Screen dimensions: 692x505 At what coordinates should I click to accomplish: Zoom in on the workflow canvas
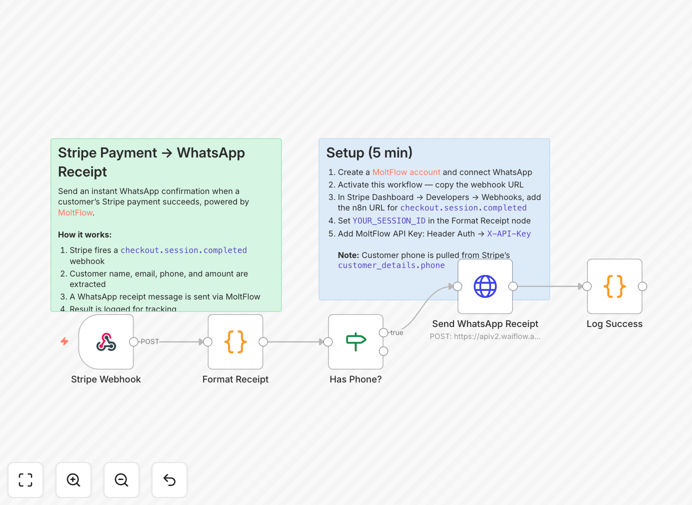point(73,480)
